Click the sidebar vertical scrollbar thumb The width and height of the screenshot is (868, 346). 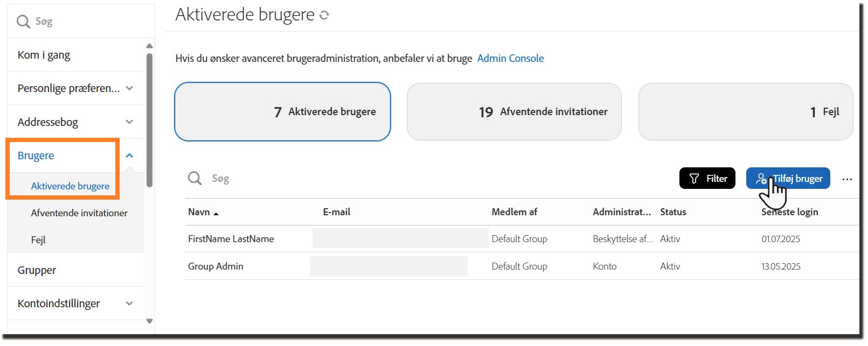(x=150, y=120)
